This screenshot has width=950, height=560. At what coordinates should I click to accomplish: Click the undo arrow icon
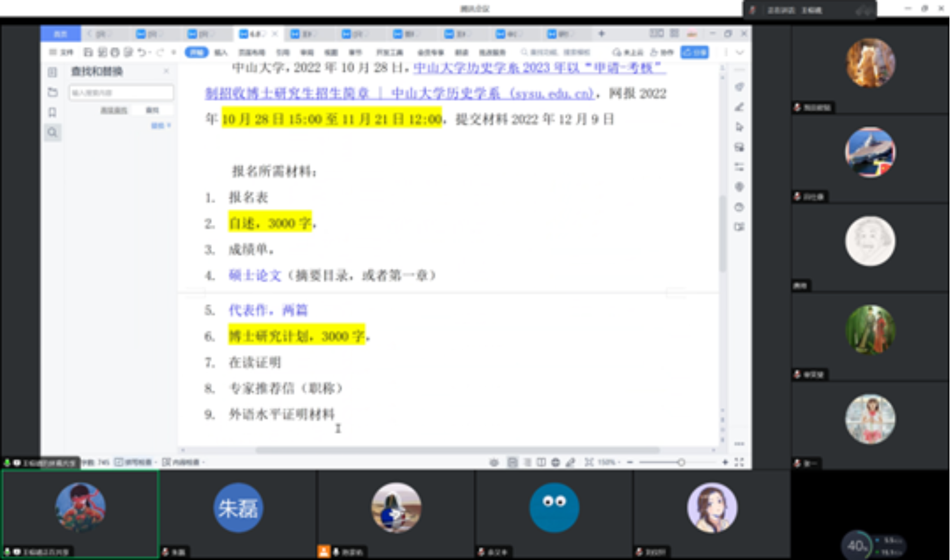click(141, 52)
